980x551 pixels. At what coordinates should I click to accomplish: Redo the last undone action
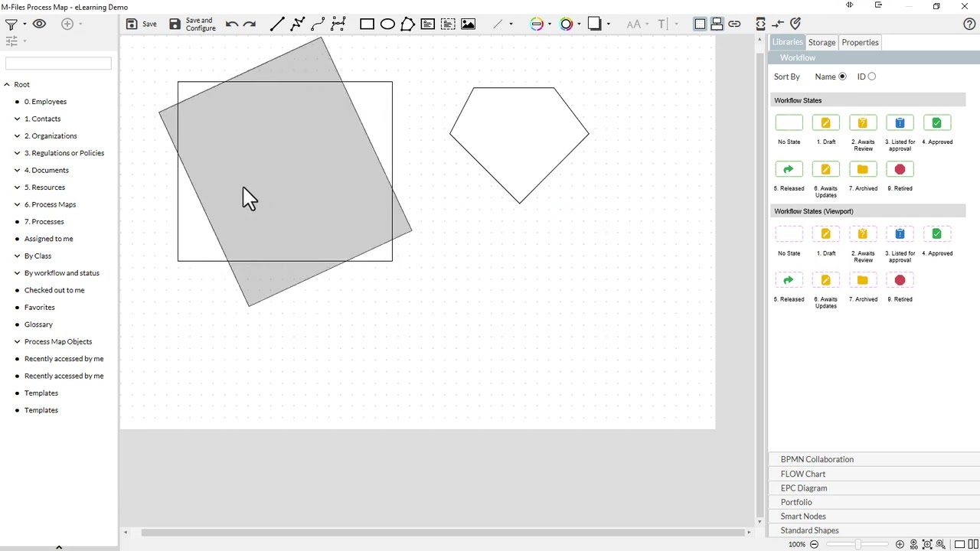(x=250, y=24)
